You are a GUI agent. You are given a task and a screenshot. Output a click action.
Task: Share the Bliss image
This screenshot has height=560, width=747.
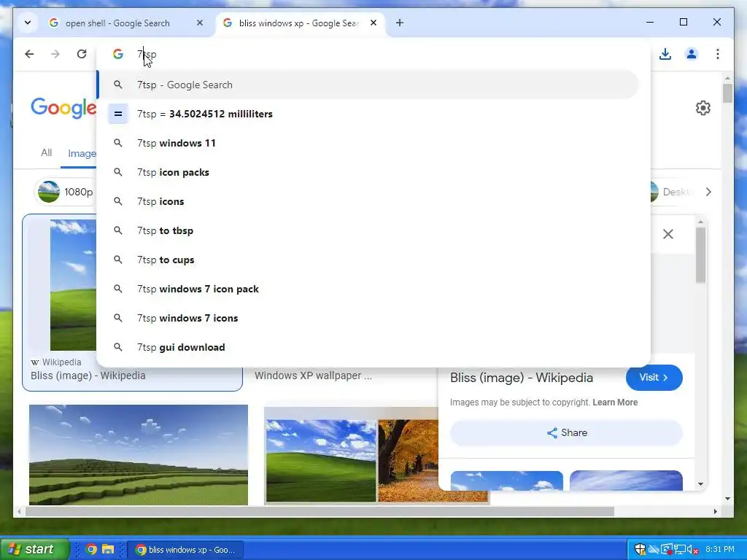[566, 433]
